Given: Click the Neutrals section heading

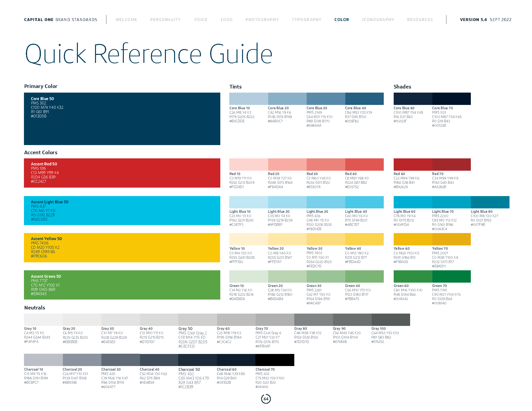Looking at the screenshot, I should [x=35, y=308].
